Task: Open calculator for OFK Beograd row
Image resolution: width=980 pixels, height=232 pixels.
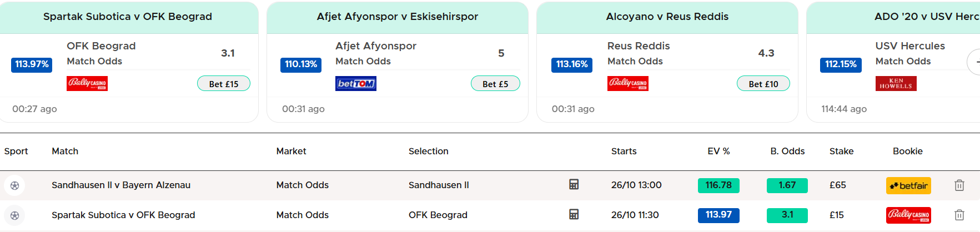Action: pos(574,215)
